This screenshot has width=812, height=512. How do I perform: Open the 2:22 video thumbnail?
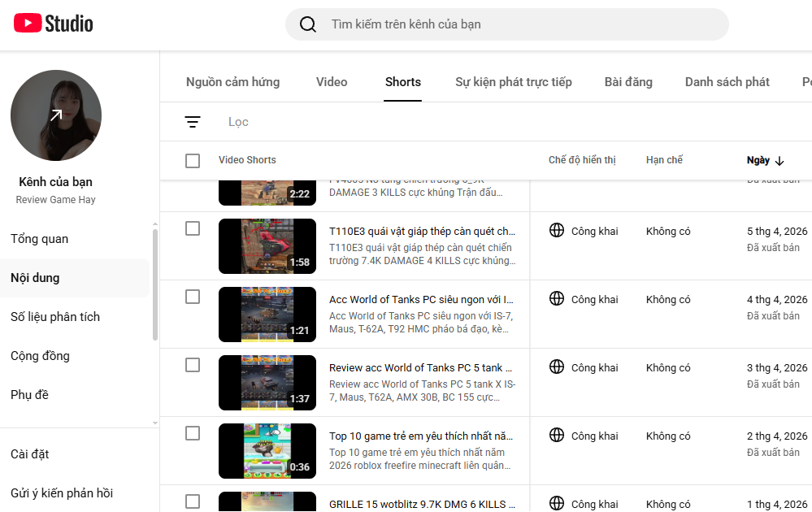(267, 193)
